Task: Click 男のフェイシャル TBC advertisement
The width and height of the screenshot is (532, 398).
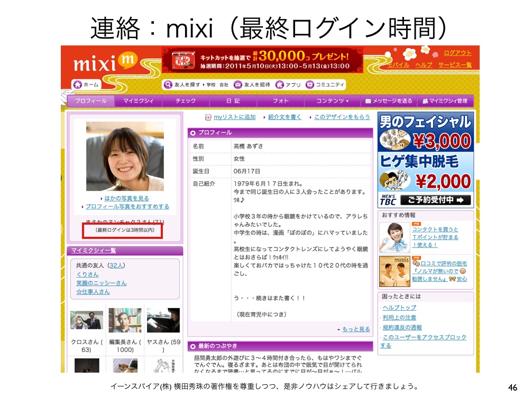Action: (426, 159)
